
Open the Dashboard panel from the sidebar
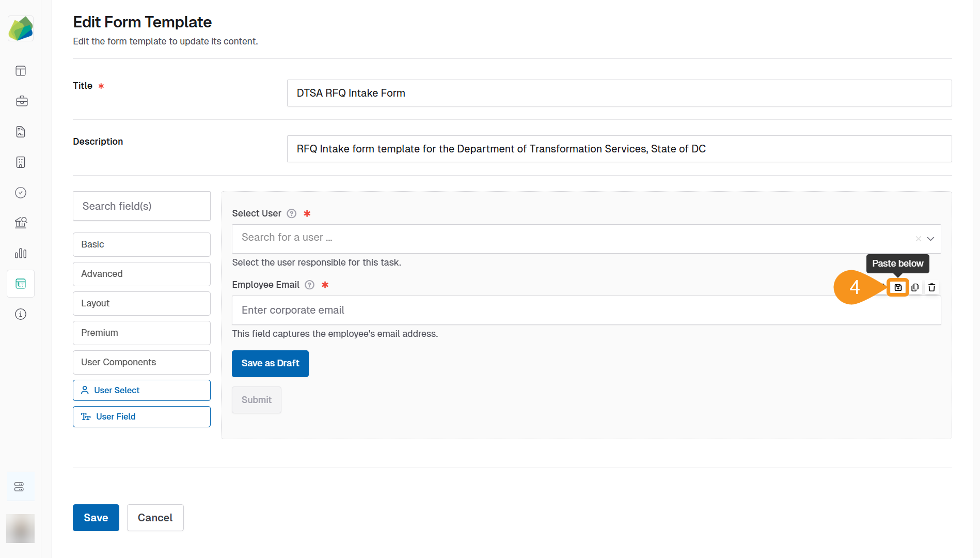point(20,71)
